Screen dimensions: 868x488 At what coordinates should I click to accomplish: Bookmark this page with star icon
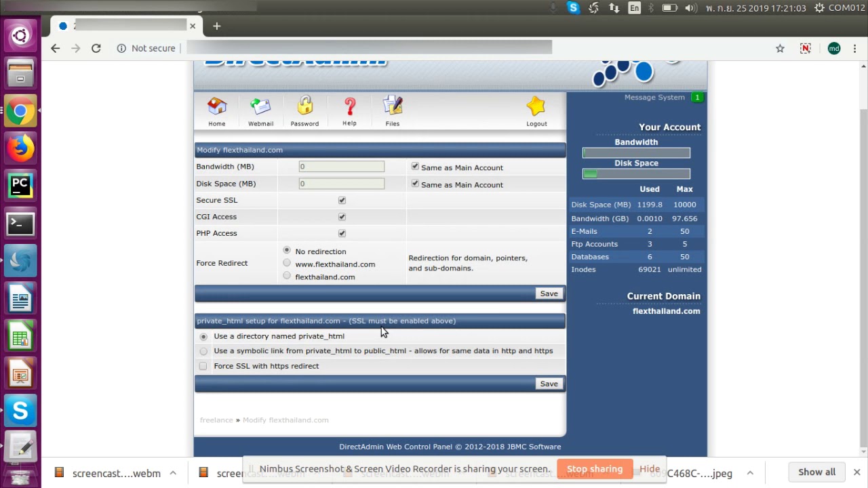pos(780,48)
